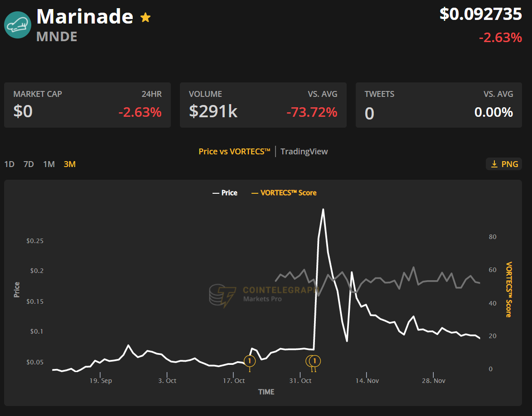Click the MNDE ticker symbol
This screenshot has width=532, height=416.
pos(57,37)
